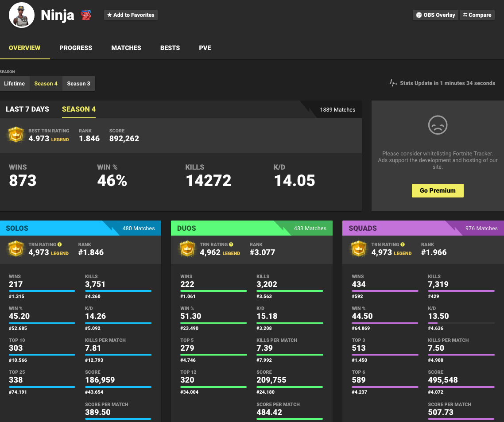The width and height of the screenshot is (504, 422).
Task: Add Ninja to Favorites
Action: pyautogui.click(x=131, y=15)
